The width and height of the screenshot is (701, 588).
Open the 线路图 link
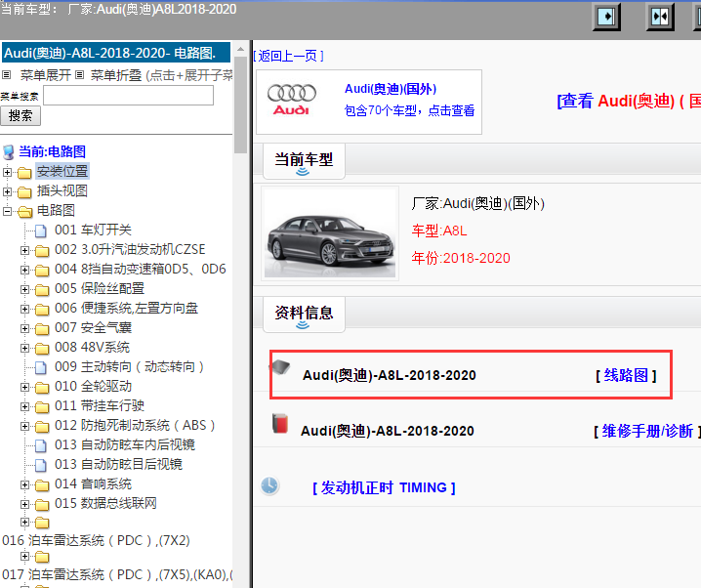click(626, 375)
